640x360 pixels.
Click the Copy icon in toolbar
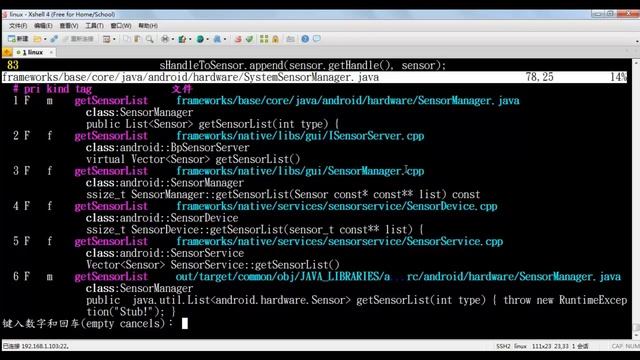pos(127,39)
